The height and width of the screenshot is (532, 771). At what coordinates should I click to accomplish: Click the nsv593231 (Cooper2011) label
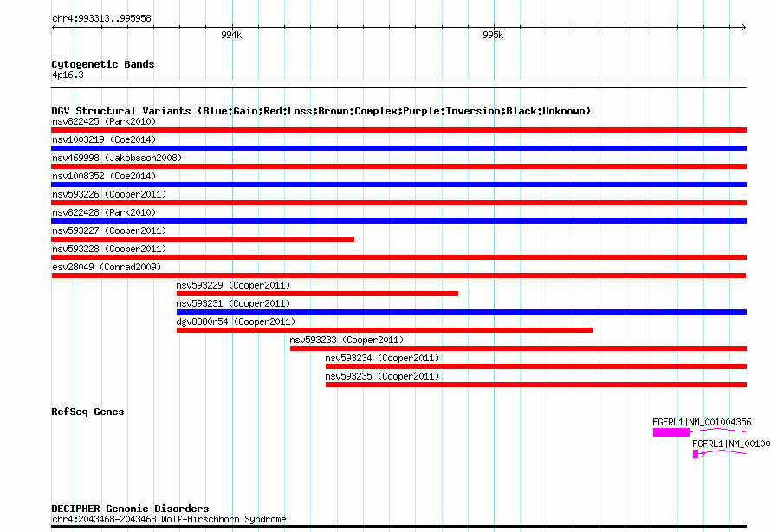[x=233, y=303]
